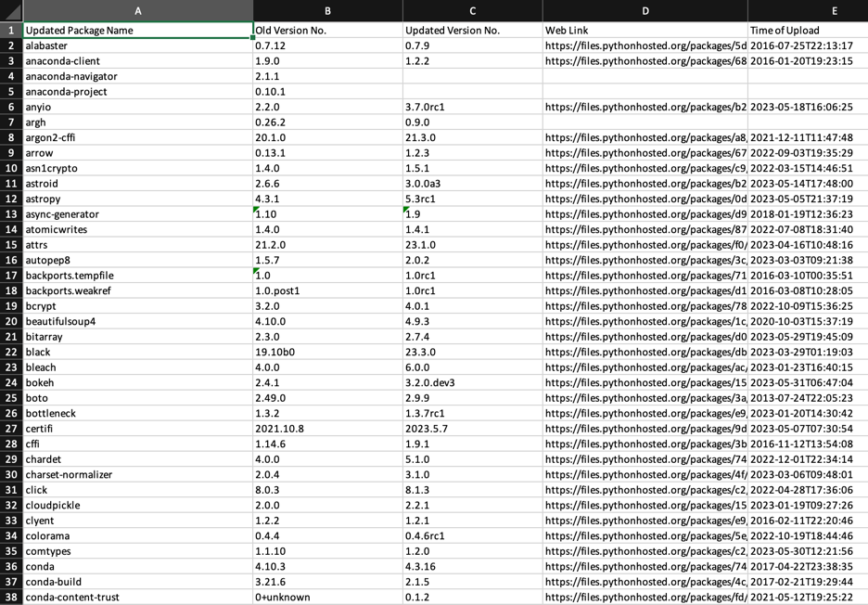Select the column E header
This screenshot has width=868, height=605.
point(834,11)
